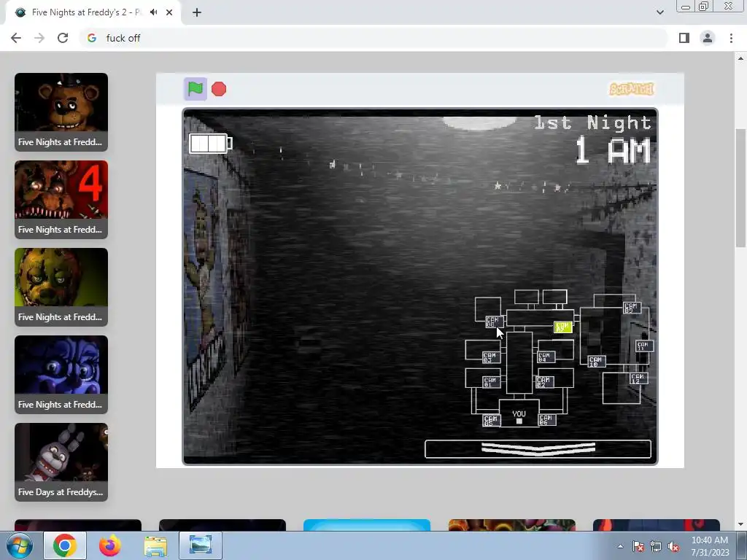Open first Five Nights at Freddy's Freddy Fazbear thumbnail

point(61,112)
